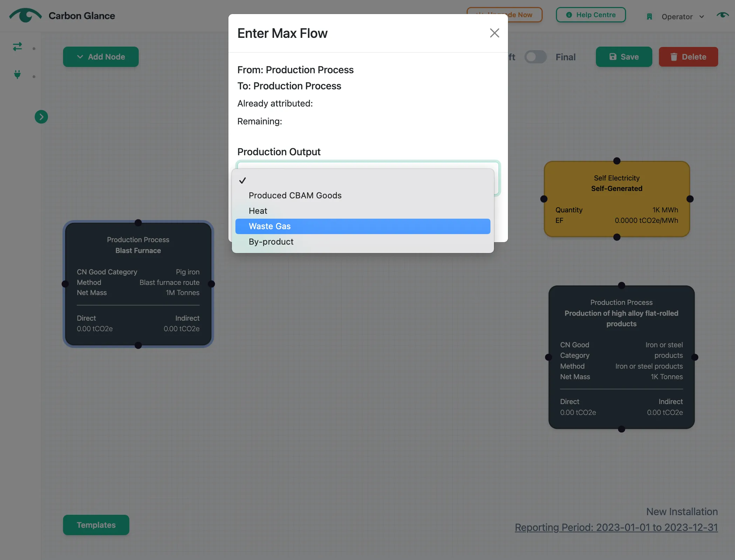Image resolution: width=735 pixels, height=560 pixels.
Task: Select the Self Electricity node
Action: point(617,199)
